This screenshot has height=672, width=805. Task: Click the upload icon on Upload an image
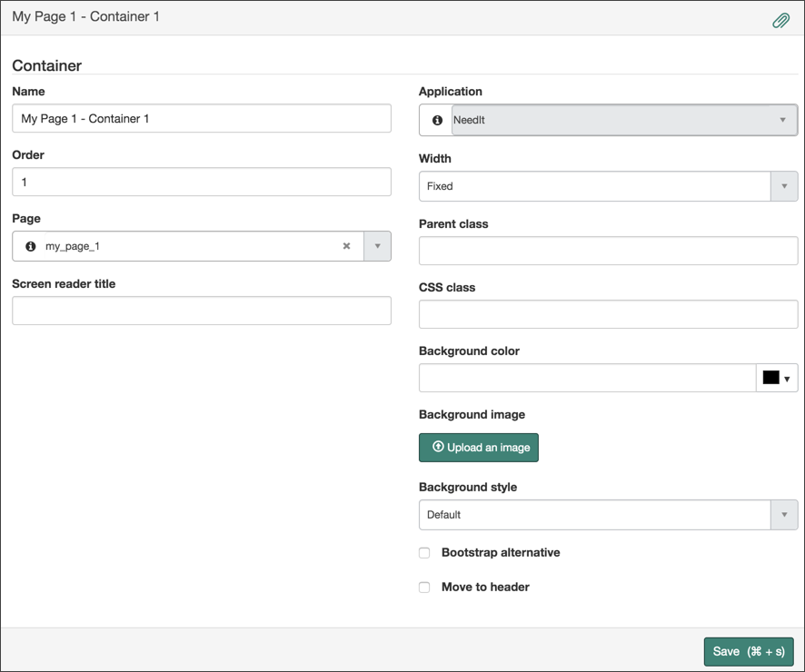pyautogui.click(x=438, y=447)
